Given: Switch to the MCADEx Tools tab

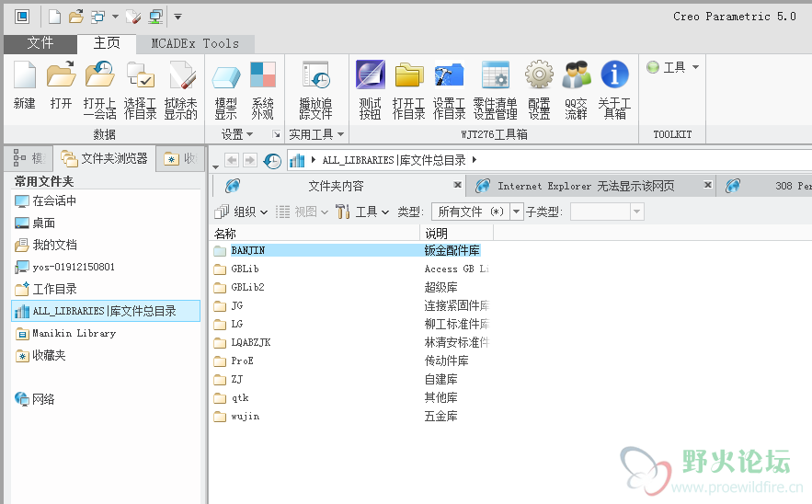Looking at the screenshot, I should pyautogui.click(x=195, y=43).
